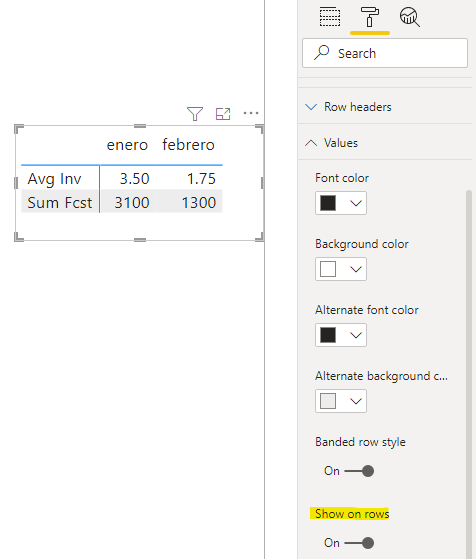476x559 pixels.
Task: Click the enero column header
Action: coord(127,145)
